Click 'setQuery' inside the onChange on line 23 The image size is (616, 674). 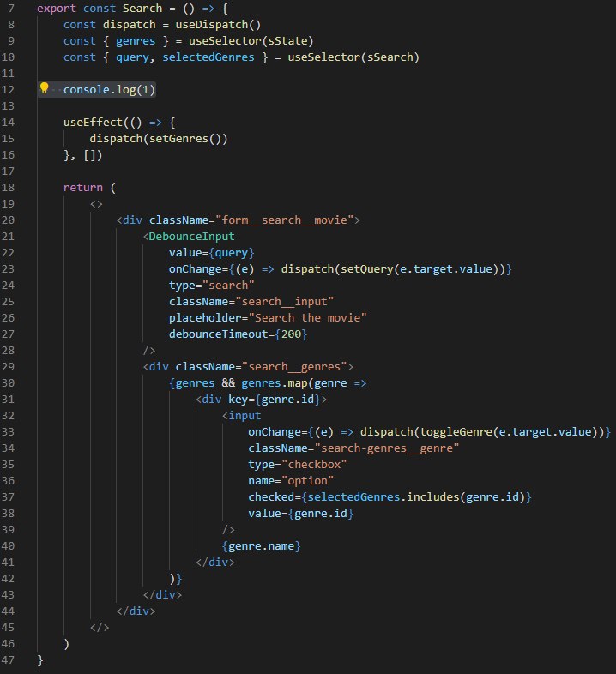tap(366, 269)
